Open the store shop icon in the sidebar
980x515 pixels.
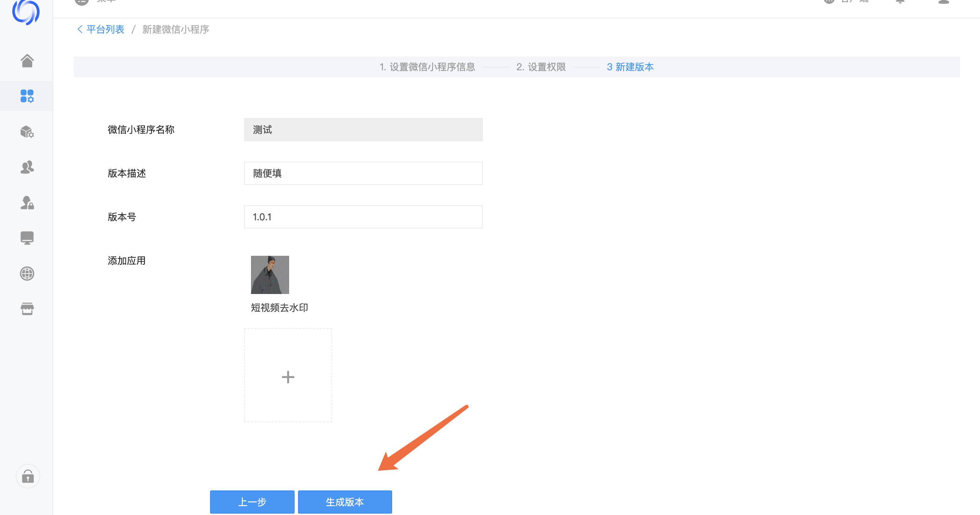pos(27,309)
